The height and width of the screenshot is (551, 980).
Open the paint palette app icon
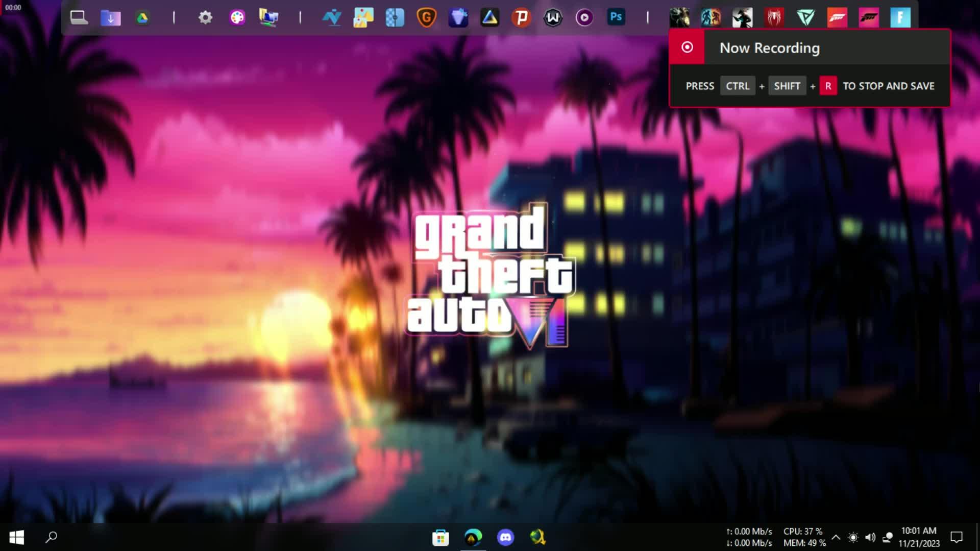click(x=237, y=18)
